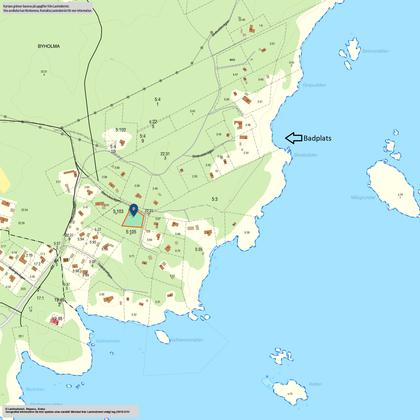Viewport: 420px width, 420px height.
Task: Select parcel label 5:102
Action: (121, 130)
